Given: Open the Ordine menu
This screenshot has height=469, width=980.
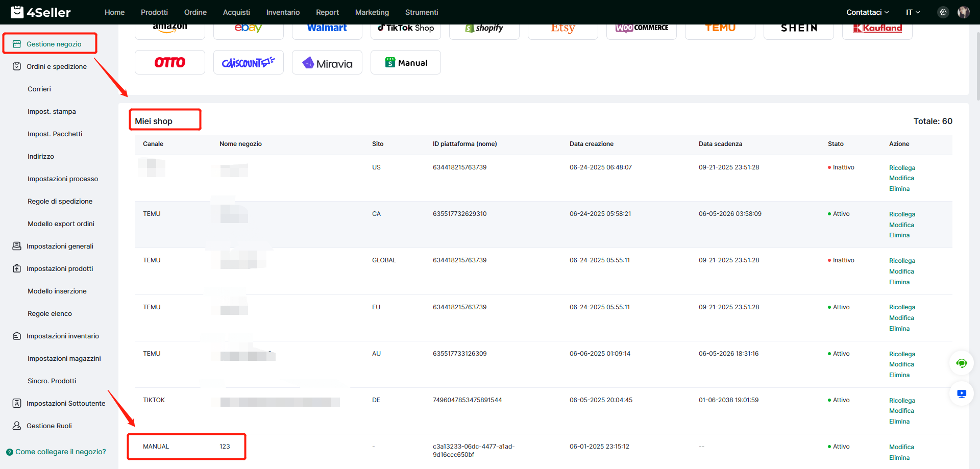Looking at the screenshot, I should [195, 12].
